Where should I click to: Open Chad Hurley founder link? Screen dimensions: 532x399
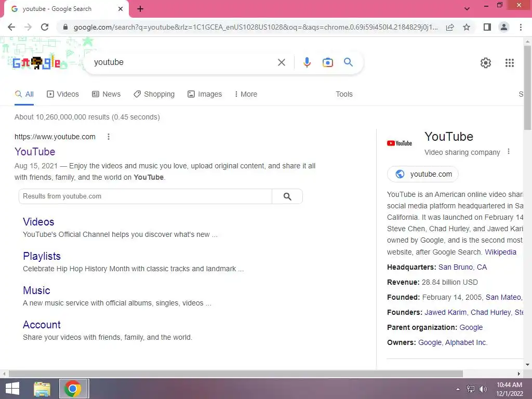click(x=490, y=312)
